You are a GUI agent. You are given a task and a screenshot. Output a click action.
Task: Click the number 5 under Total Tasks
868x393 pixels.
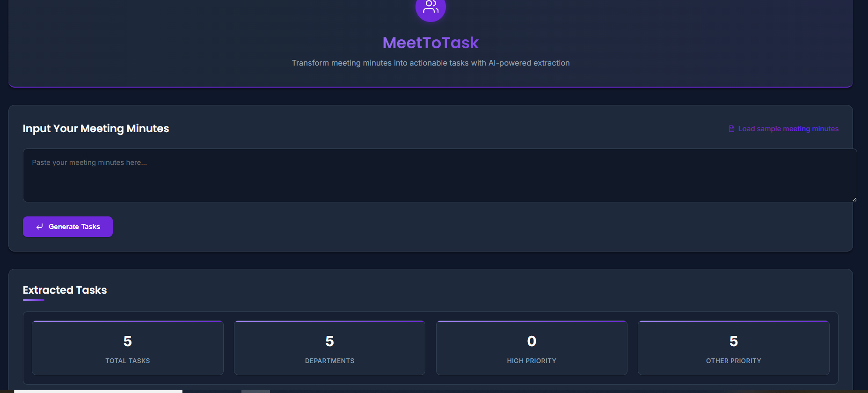(127, 341)
